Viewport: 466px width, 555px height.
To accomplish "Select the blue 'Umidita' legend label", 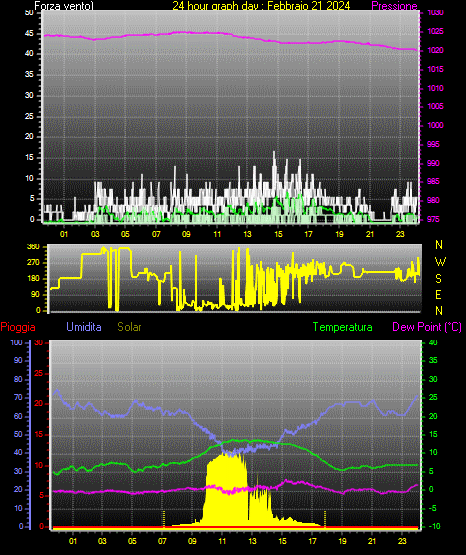I will click(84, 327).
